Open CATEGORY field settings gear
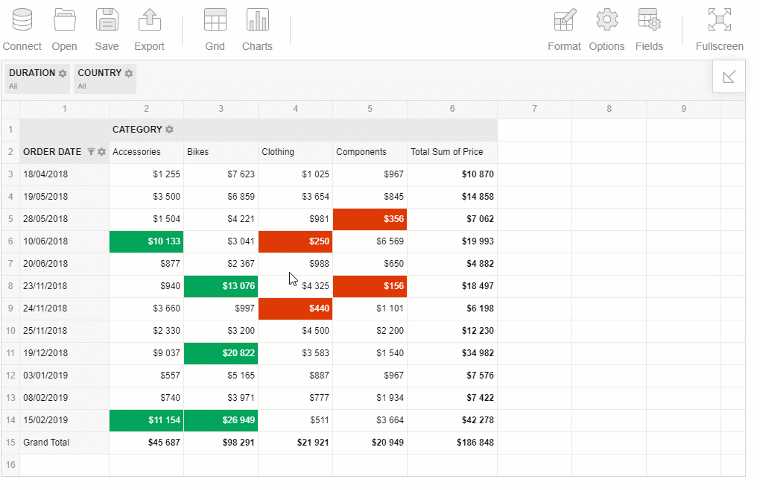Image resolution: width=760 pixels, height=490 pixels. pos(169,129)
